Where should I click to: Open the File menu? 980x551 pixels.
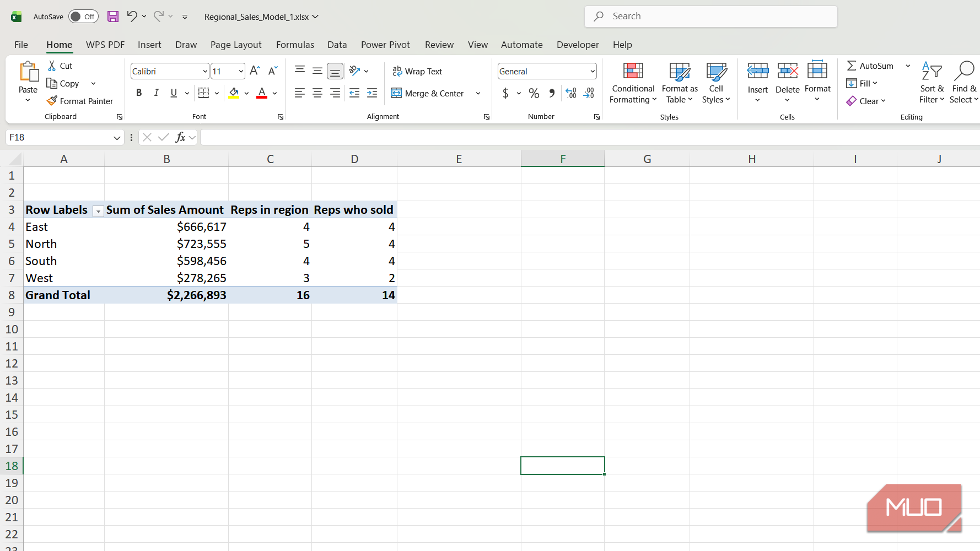coord(21,45)
